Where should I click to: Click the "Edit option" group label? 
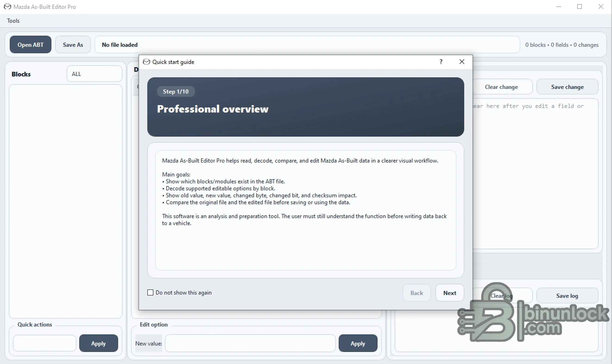click(x=154, y=324)
